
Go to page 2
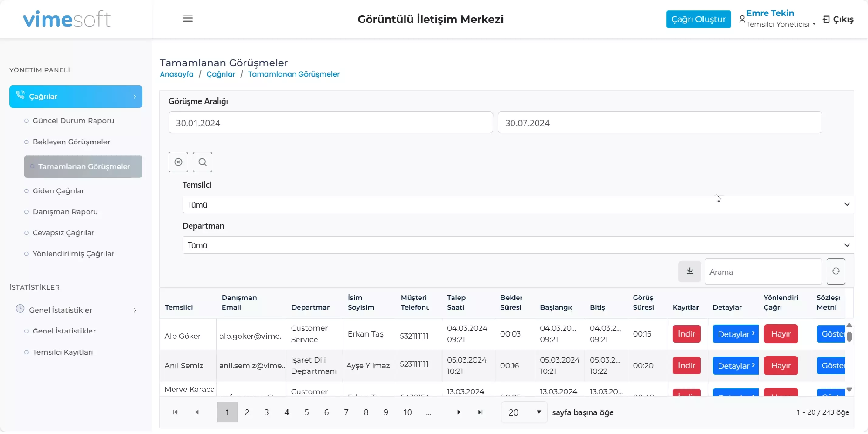tap(247, 412)
